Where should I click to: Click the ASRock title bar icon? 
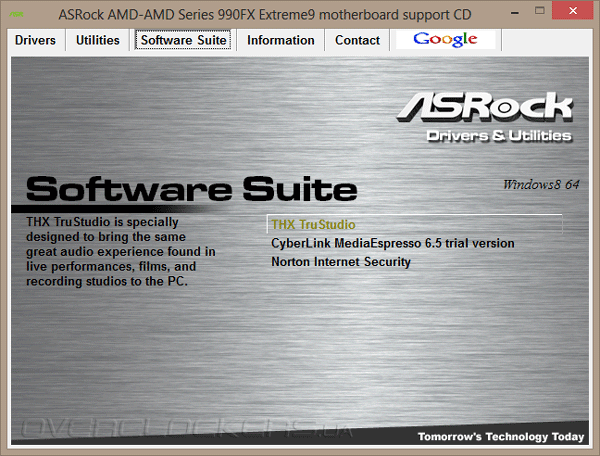coord(16,15)
